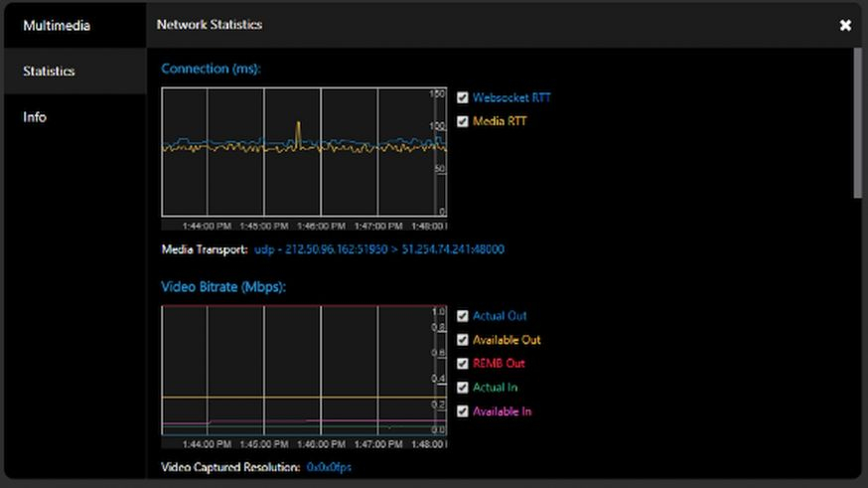This screenshot has height=488, width=868.
Task: Disable the Actual Out series checkbox
Action: [x=463, y=316]
